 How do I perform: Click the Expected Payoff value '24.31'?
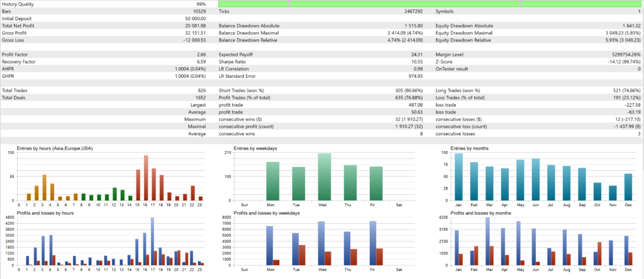(418, 55)
